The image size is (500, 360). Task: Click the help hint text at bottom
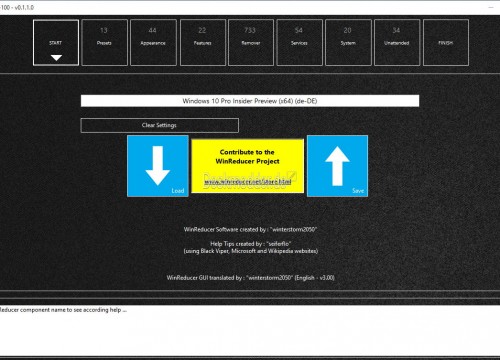63,310
